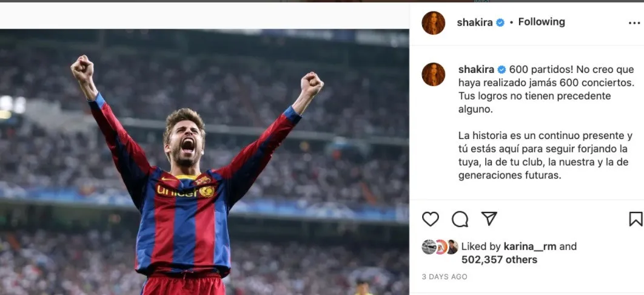View the 502,357 others who liked
The height and width of the screenshot is (295, 644).
(x=499, y=260)
